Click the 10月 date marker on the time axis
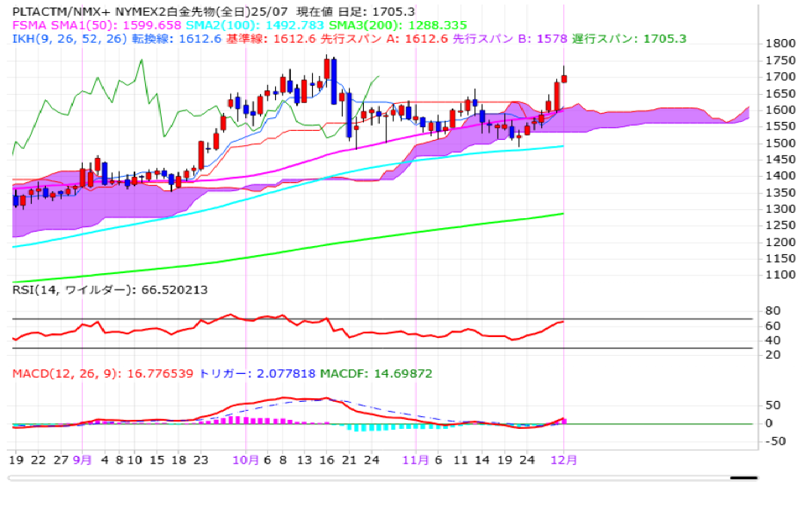Image resolution: width=812 pixels, height=529 pixels. 246,458
